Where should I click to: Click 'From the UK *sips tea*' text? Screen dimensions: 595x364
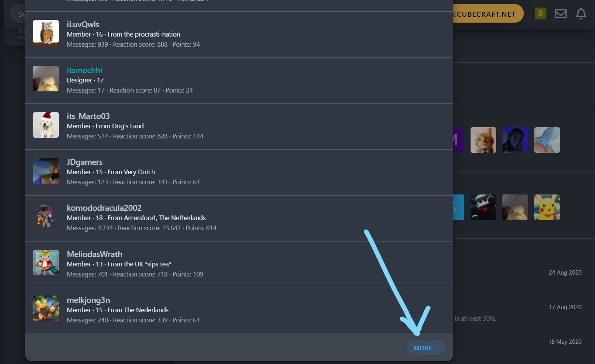(x=140, y=264)
